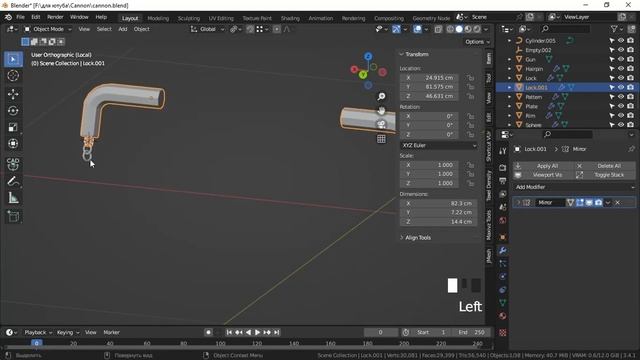
Task: Click the Toggle Stack button
Action: point(605,175)
